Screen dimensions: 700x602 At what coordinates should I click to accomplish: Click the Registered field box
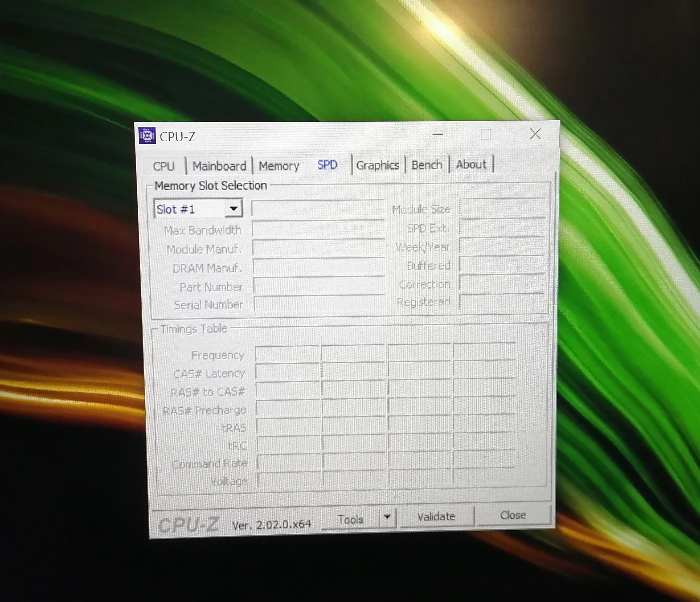[x=502, y=301]
